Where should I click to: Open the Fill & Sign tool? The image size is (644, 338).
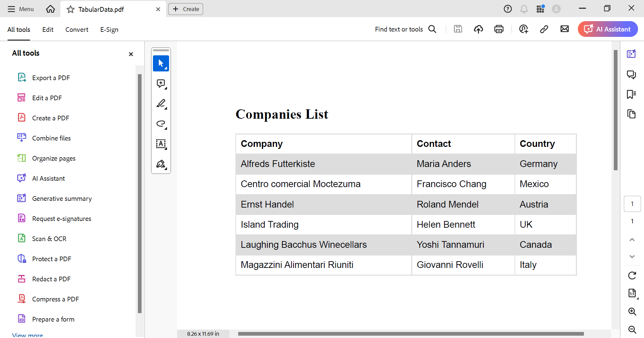pos(161,164)
